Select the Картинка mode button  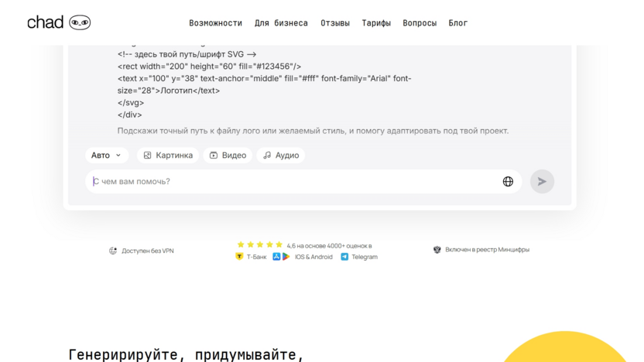pos(167,155)
